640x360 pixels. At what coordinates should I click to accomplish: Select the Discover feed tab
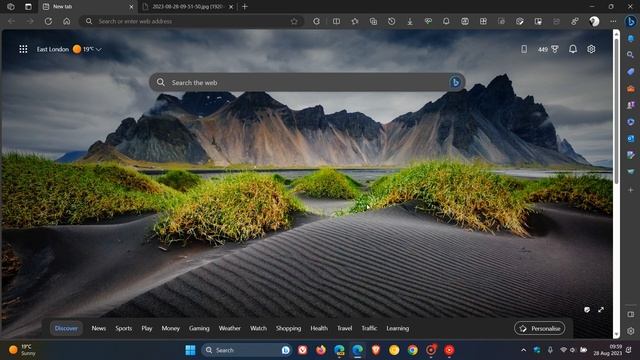[66, 328]
